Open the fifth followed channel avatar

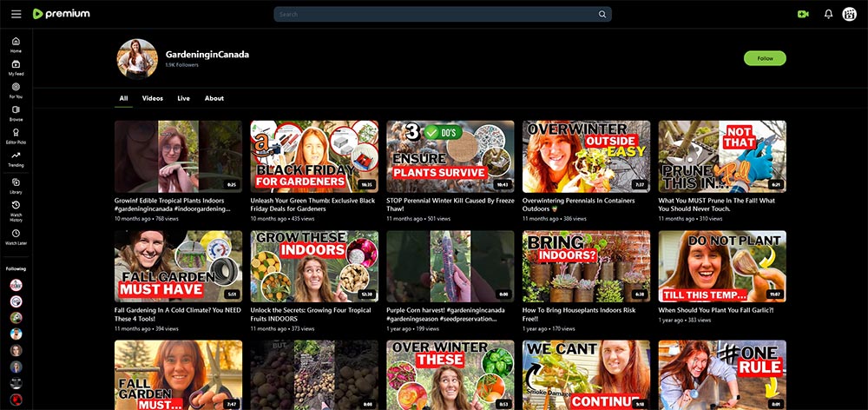16,350
